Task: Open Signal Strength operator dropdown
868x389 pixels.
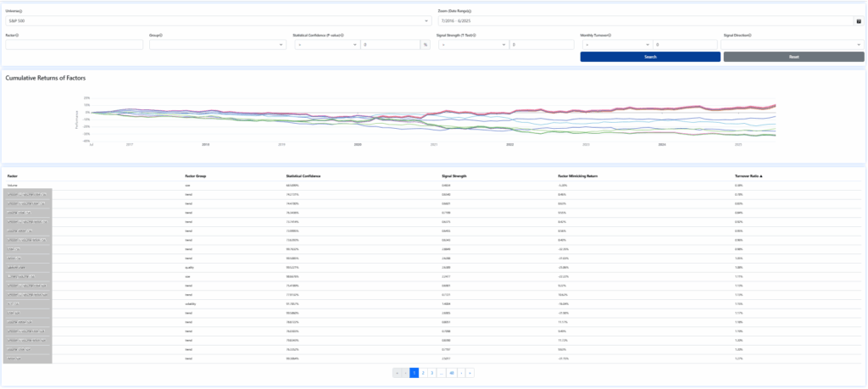Action: coord(472,44)
